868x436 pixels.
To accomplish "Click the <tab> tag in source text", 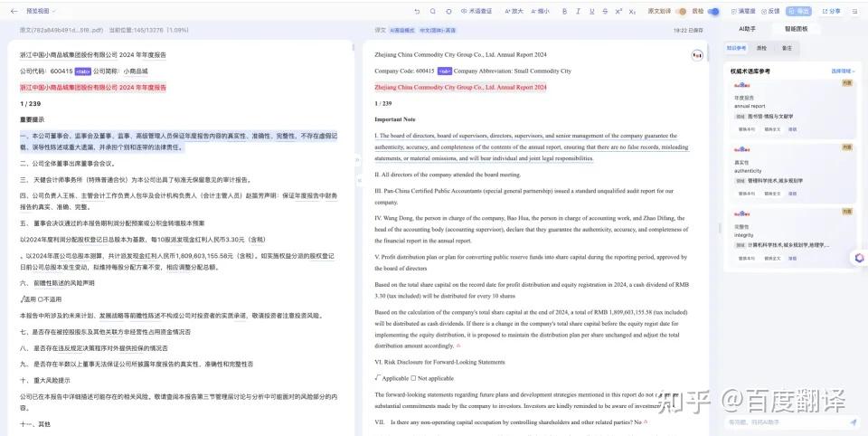I will pos(83,71).
